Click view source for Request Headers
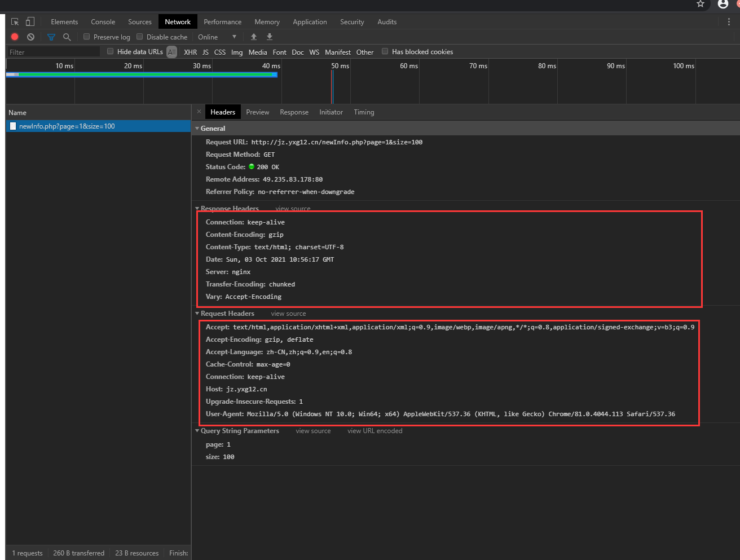Screen dimensions: 740x560 tap(288, 314)
